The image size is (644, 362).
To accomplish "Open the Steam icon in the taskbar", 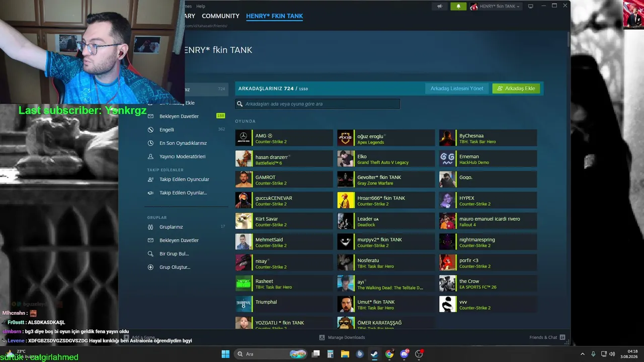I will (374, 354).
